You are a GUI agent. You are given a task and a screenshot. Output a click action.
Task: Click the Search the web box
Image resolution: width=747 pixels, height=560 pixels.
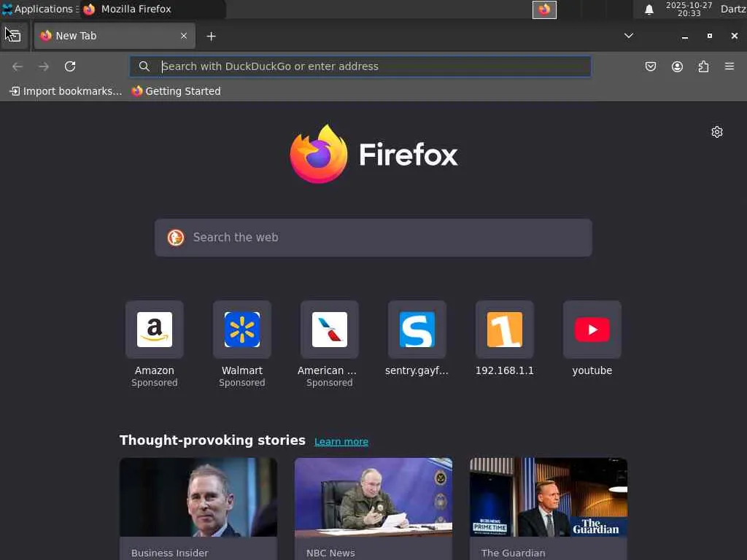point(373,238)
